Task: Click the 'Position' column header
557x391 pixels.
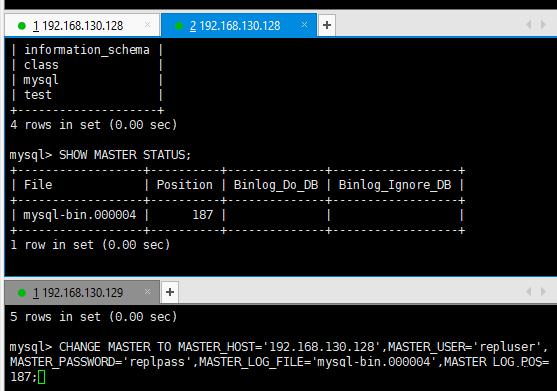Action: [185, 185]
